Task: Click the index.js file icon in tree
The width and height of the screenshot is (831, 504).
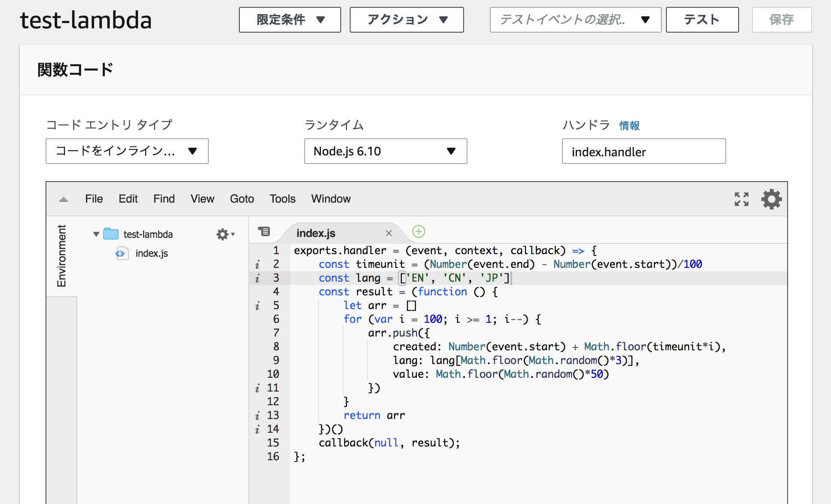Action: click(x=122, y=253)
